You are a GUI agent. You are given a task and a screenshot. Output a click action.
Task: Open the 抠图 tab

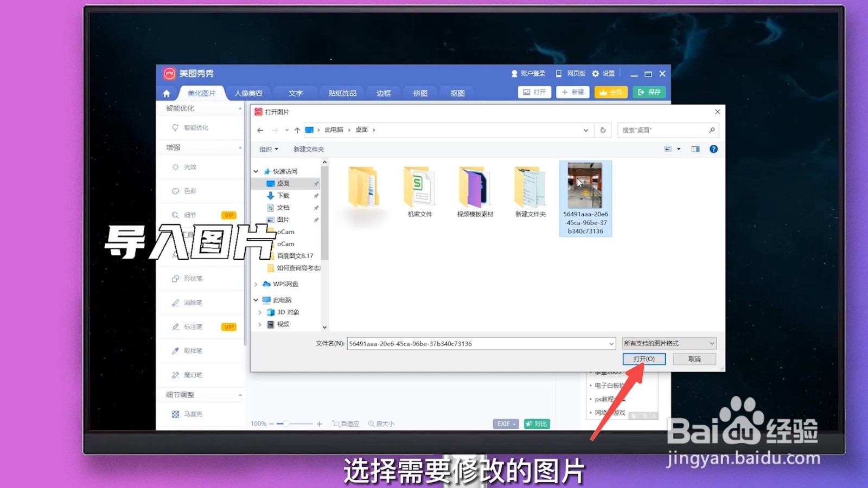(x=457, y=93)
